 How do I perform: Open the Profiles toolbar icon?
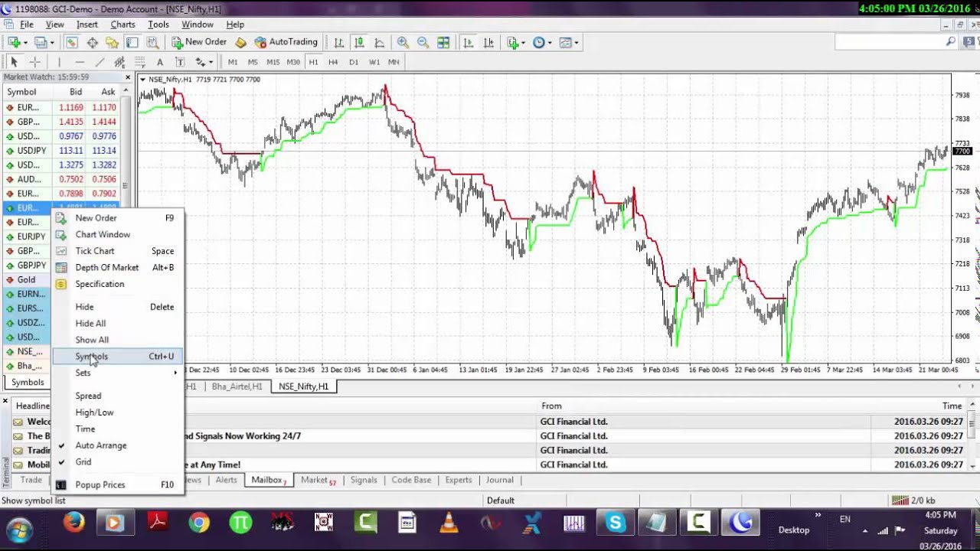pos(43,43)
